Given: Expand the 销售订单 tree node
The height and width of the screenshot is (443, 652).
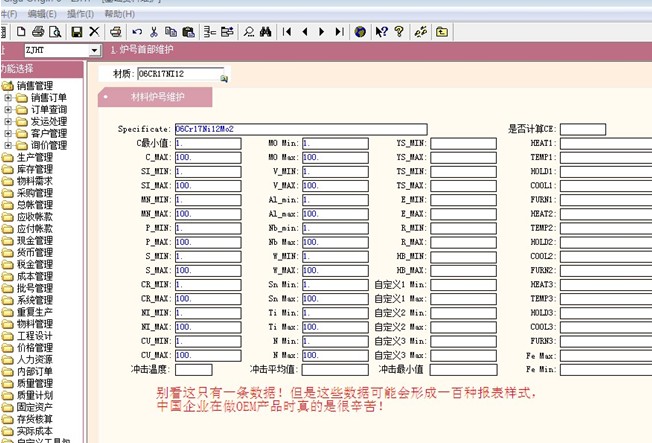Looking at the screenshot, I should click(x=9, y=98).
